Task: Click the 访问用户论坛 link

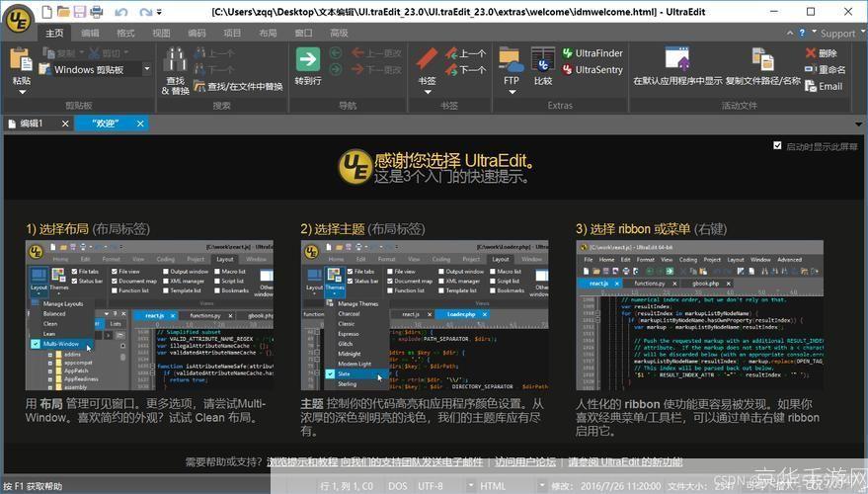Action: (x=528, y=461)
